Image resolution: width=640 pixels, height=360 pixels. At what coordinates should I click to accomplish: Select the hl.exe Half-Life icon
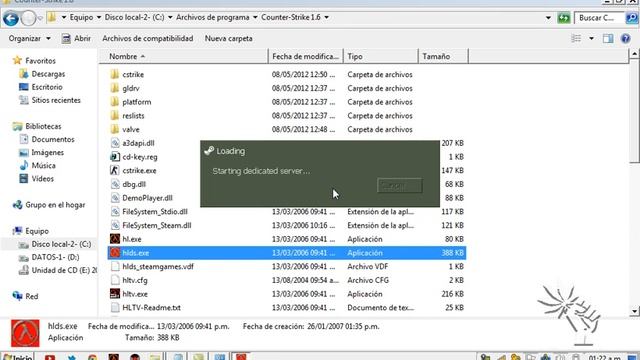click(x=115, y=239)
